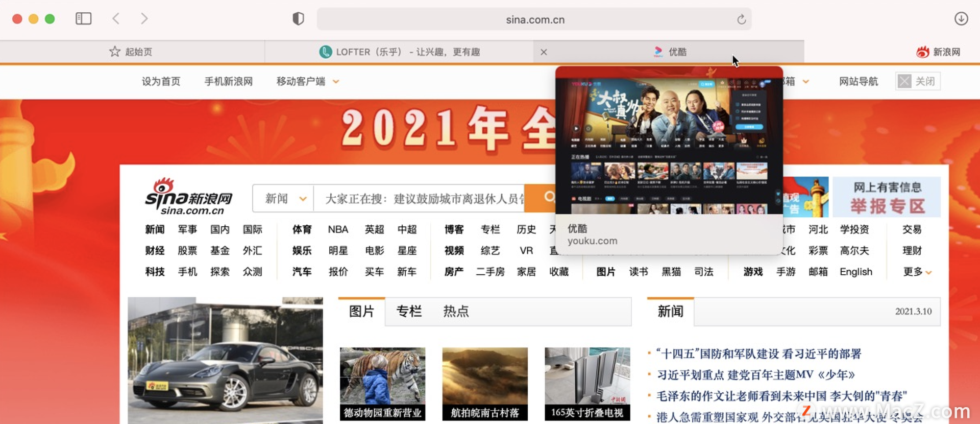Image resolution: width=980 pixels, height=424 pixels.
Task: Go forward with the forward arrow
Action: [x=144, y=19]
